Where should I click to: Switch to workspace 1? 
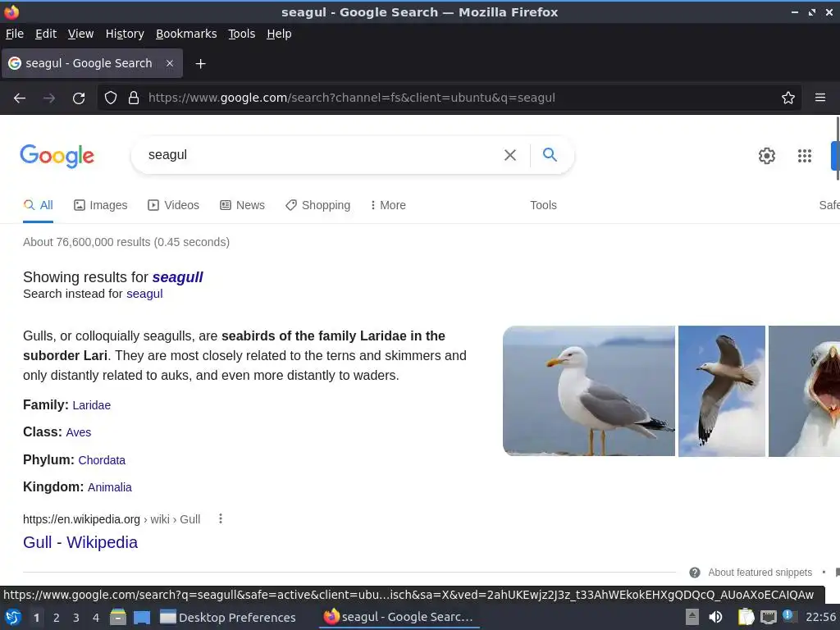click(36, 618)
